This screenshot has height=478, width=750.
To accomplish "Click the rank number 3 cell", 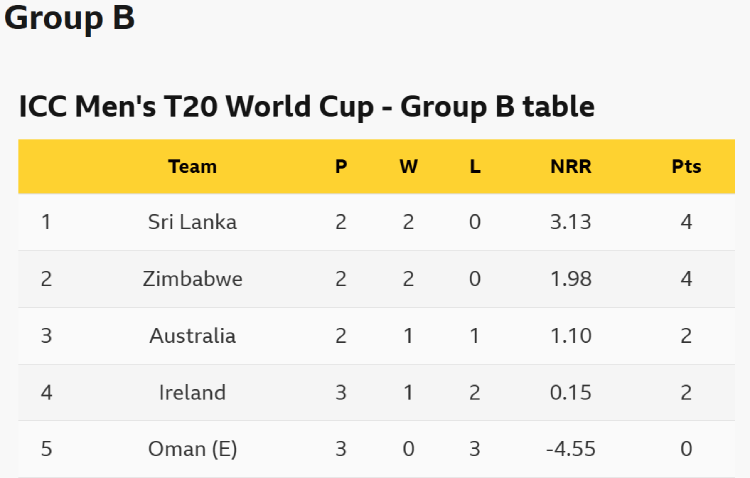I will click(46, 336).
